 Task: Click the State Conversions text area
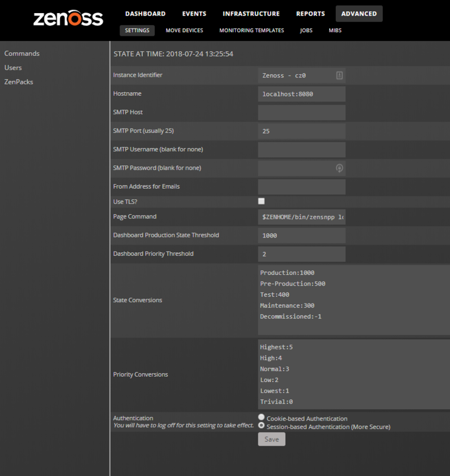(354, 300)
